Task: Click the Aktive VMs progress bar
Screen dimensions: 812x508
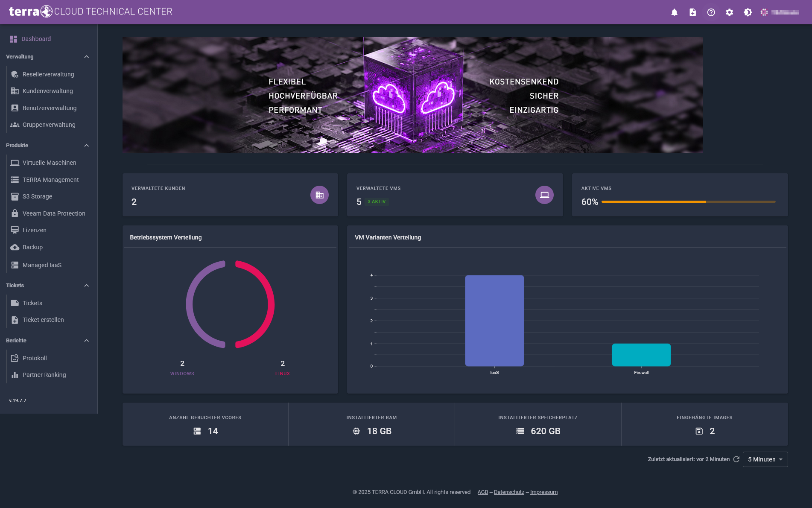Action: tap(688, 202)
